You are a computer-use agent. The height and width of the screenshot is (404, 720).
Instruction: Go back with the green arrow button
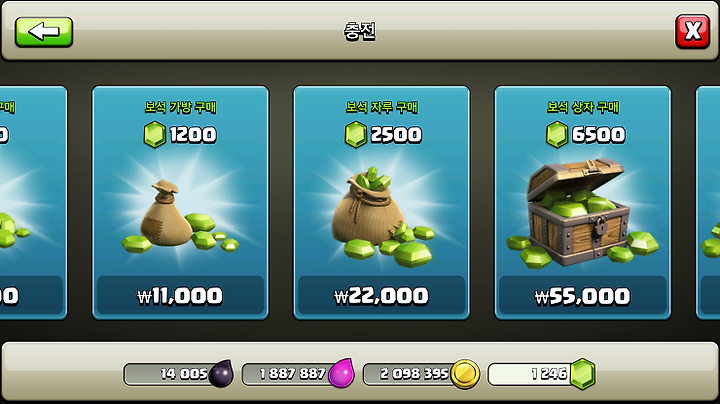pyautogui.click(x=44, y=32)
